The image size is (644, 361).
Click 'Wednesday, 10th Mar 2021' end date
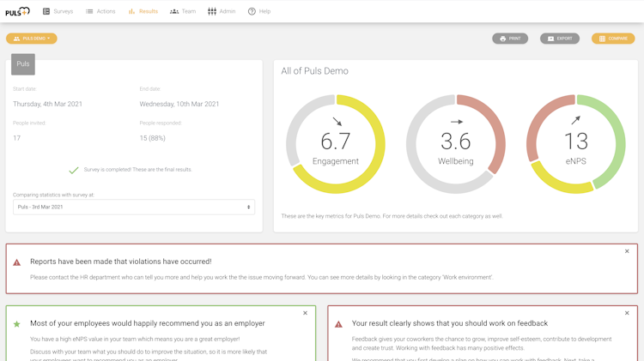point(179,105)
